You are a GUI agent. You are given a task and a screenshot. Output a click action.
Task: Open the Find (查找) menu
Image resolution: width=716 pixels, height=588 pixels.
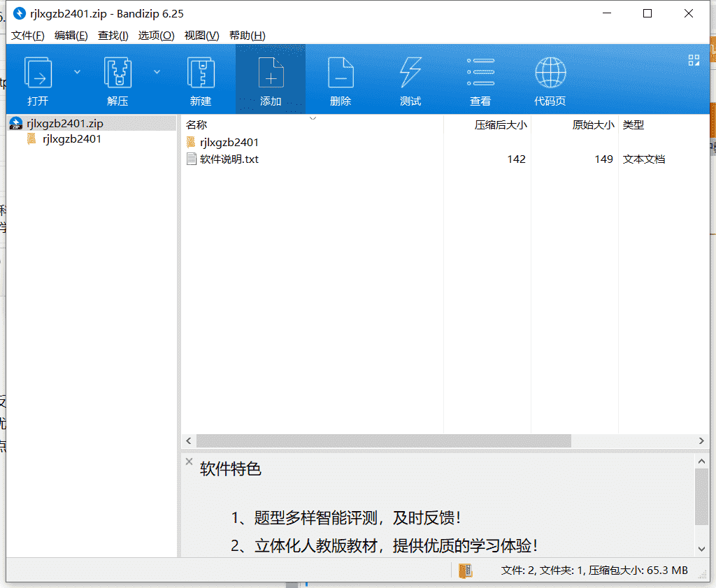tap(113, 36)
